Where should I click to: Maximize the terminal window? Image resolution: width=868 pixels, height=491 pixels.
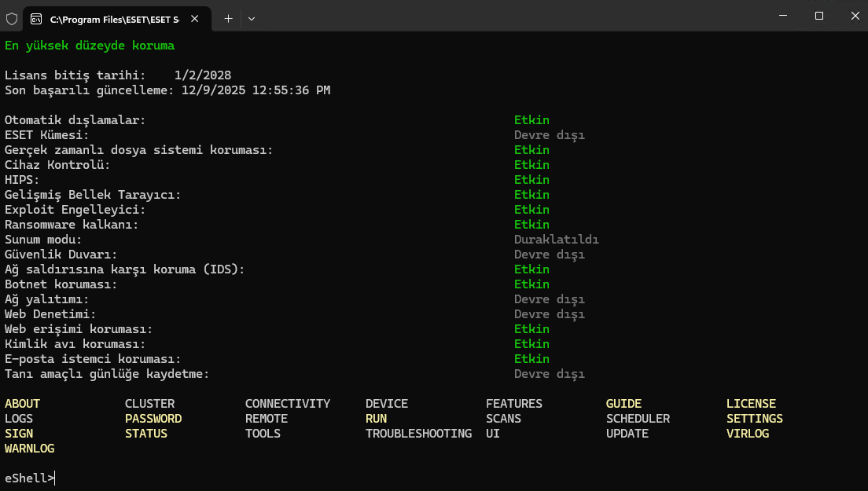[818, 16]
